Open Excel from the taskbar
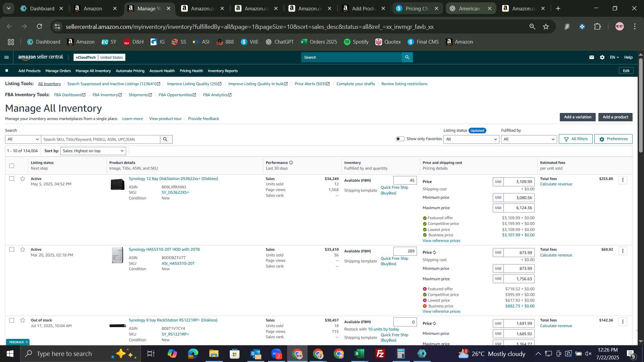This screenshot has height=362, width=644. pos(360,354)
